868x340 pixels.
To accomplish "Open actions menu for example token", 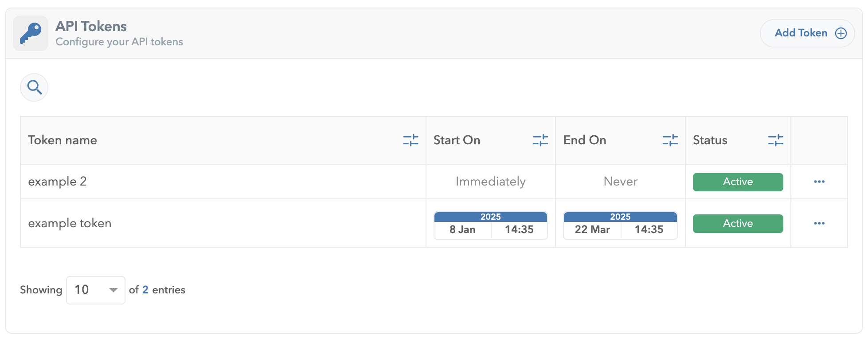I will coord(819,223).
